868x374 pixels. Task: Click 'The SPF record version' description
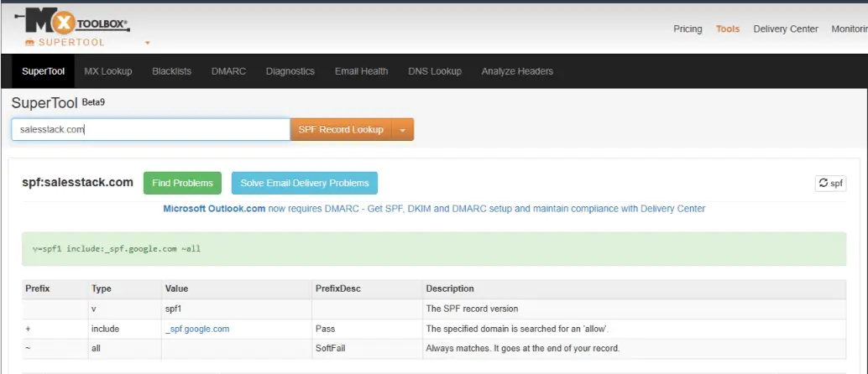(472, 309)
